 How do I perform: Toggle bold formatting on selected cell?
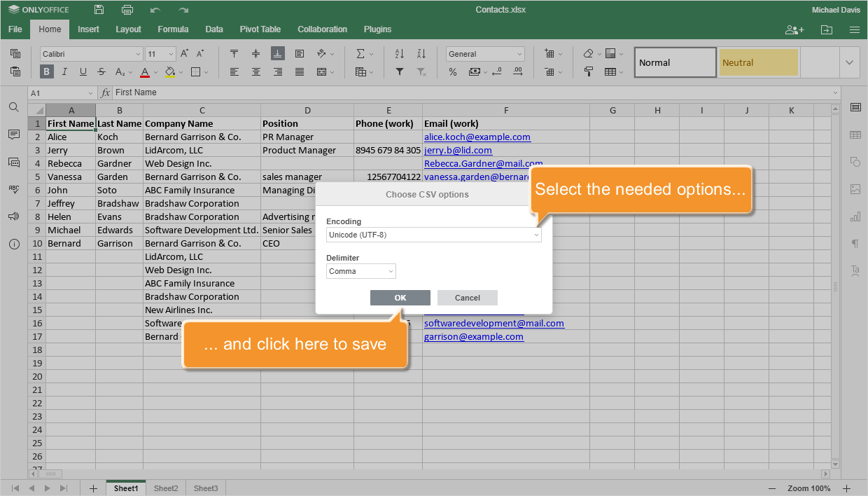[x=46, y=71]
